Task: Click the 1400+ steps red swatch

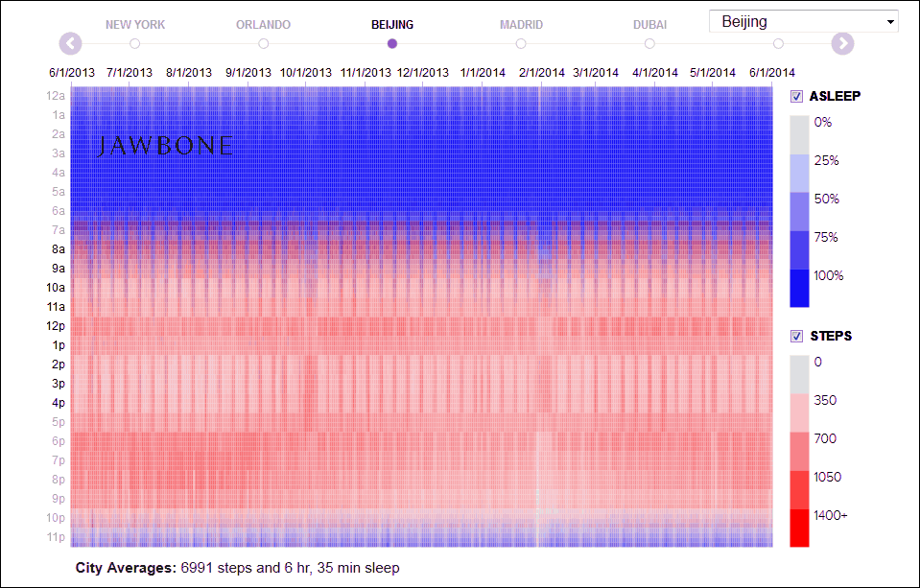Action: tap(799, 529)
